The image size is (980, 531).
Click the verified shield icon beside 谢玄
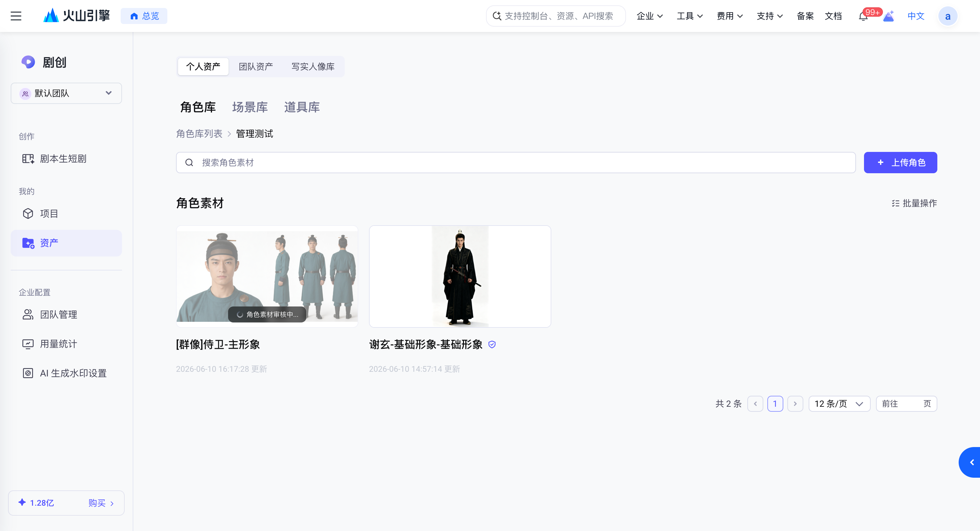click(492, 344)
